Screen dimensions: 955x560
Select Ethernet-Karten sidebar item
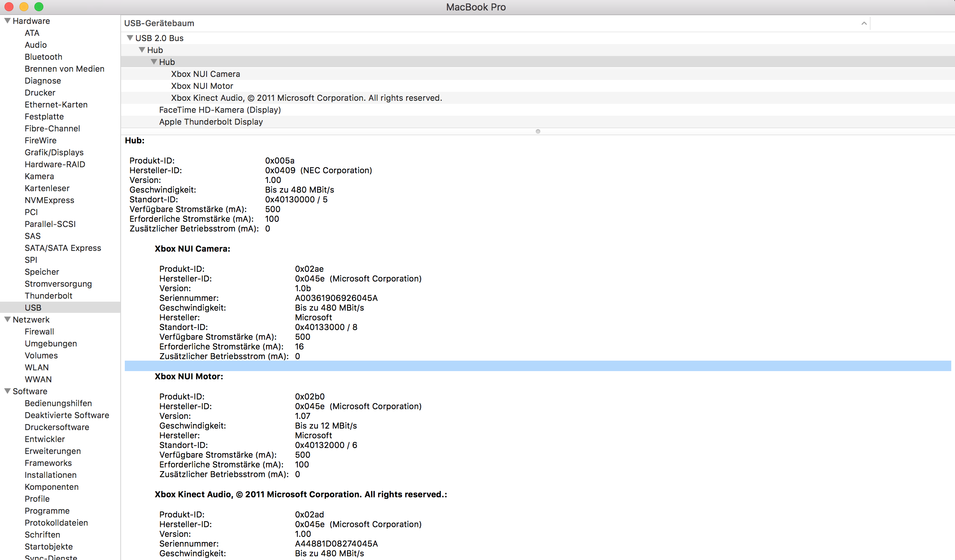[x=56, y=105]
